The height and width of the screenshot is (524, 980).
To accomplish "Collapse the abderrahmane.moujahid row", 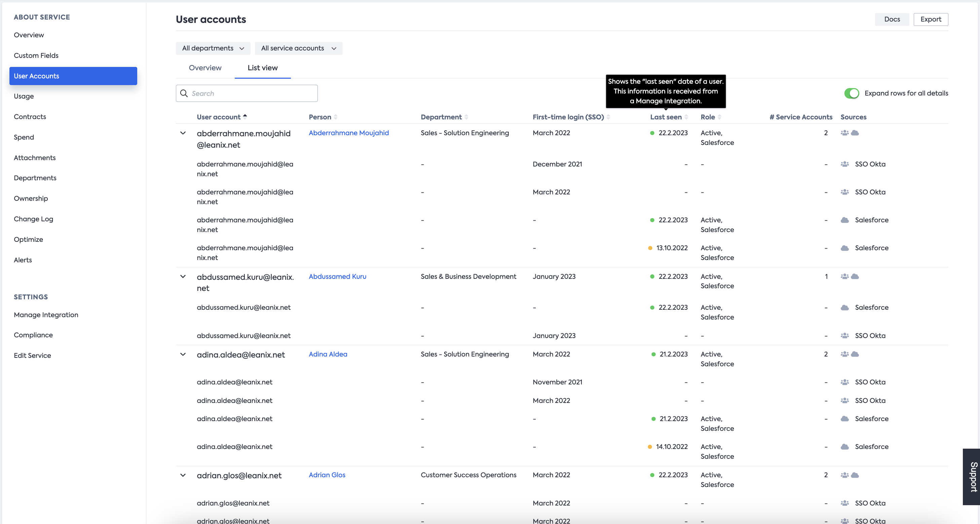I will [183, 133].
